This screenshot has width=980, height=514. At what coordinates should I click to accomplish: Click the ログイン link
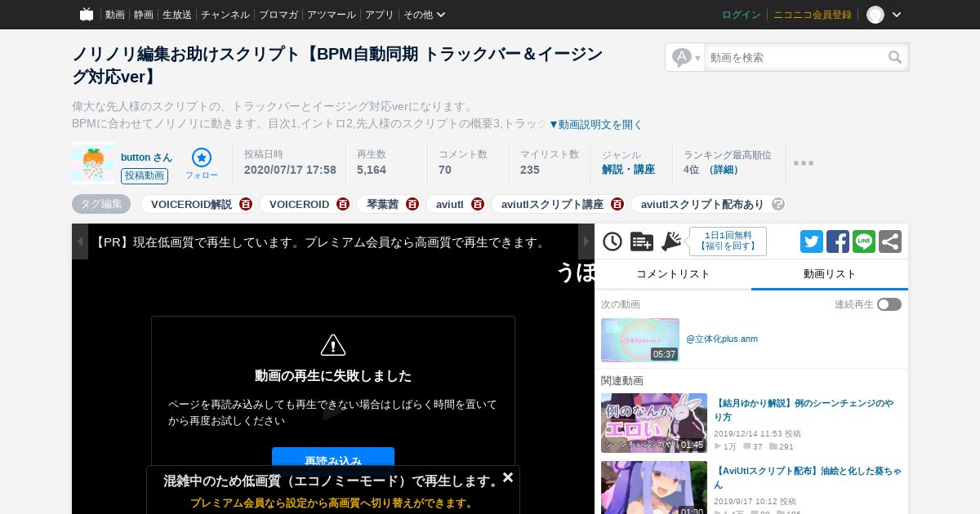click(x=742, y=15)
